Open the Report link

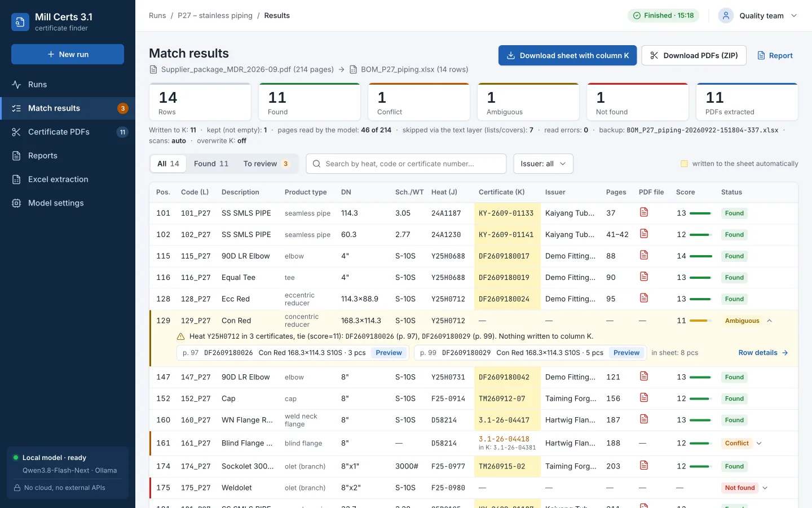pos(775,55)
